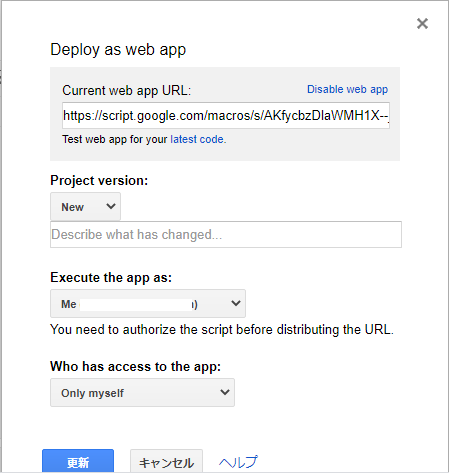Open the Only myself access dropdown
The image size is (449, 475).
coord(142,392)
